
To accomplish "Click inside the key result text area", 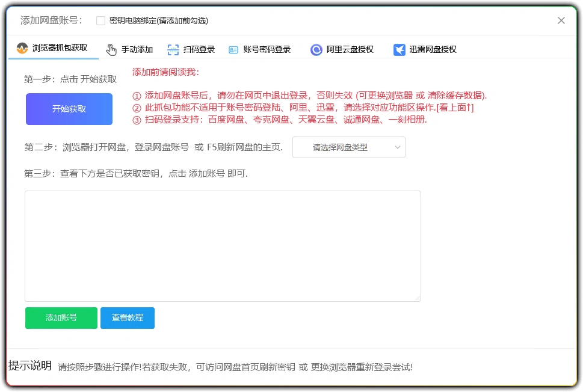I will 223,245.
